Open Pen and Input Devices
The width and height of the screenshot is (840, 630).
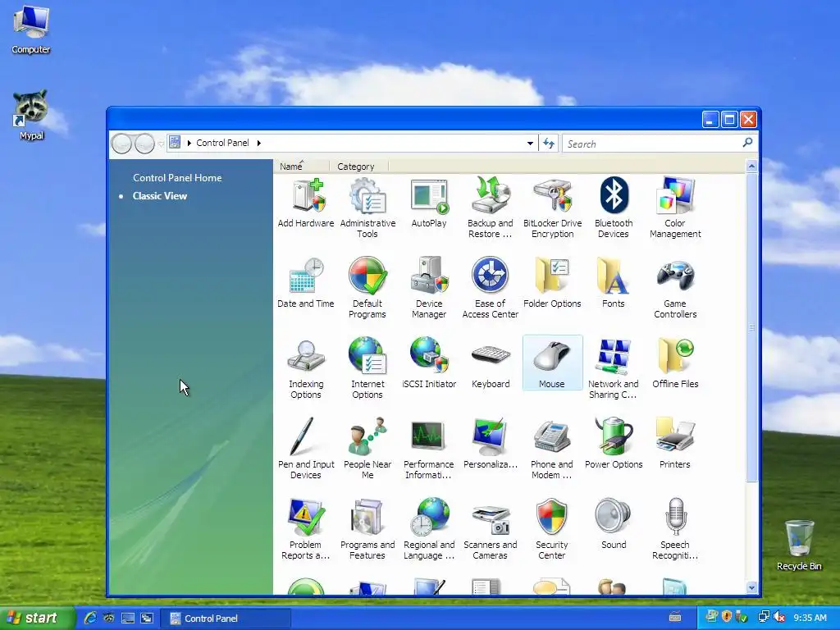point(306,449)
